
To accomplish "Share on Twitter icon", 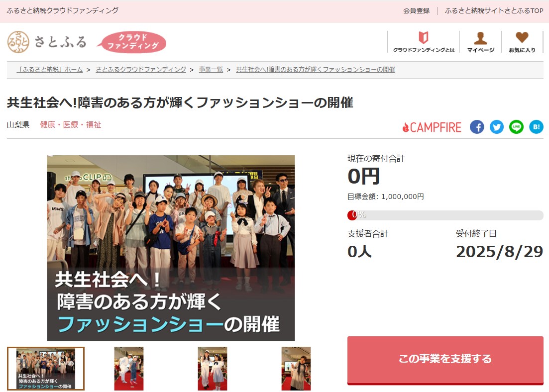I will click(x=496, y=127).
